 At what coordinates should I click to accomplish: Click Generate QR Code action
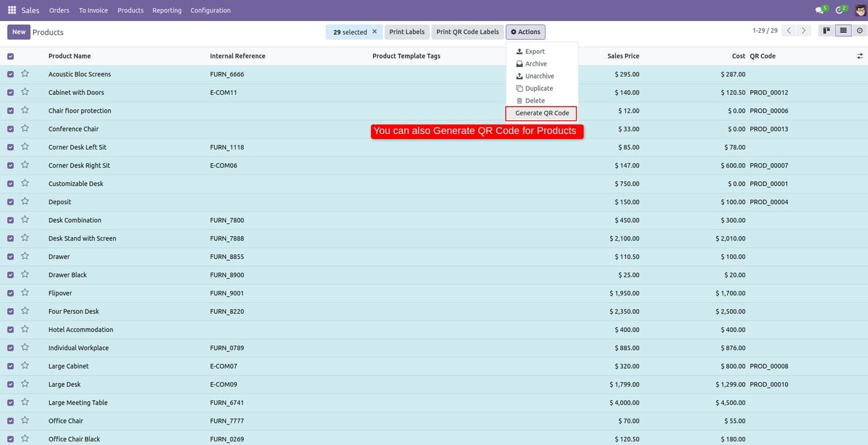tap(542, 113)
